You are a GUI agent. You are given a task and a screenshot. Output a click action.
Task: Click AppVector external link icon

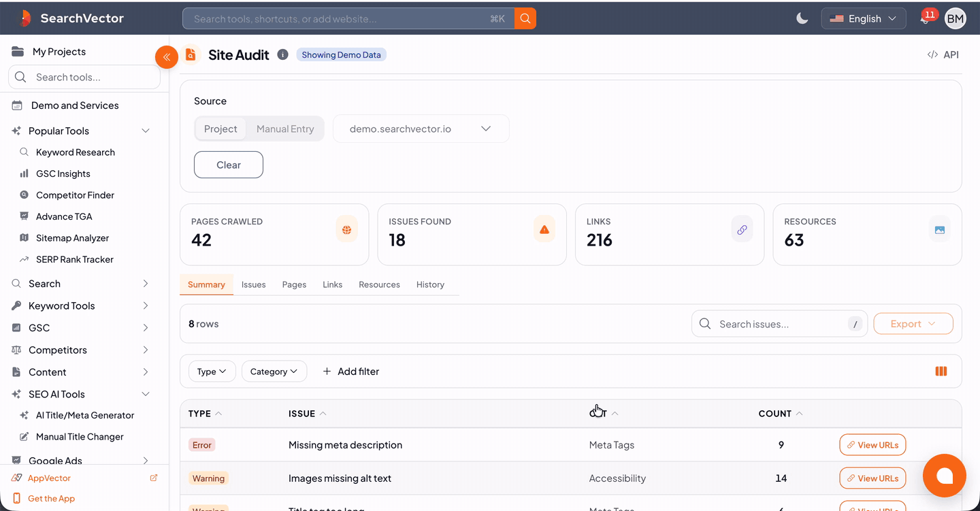[154, 478]
